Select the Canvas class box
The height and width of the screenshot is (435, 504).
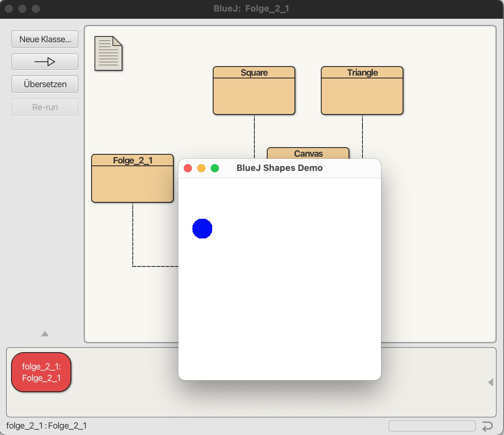click(x=308, y=153)
